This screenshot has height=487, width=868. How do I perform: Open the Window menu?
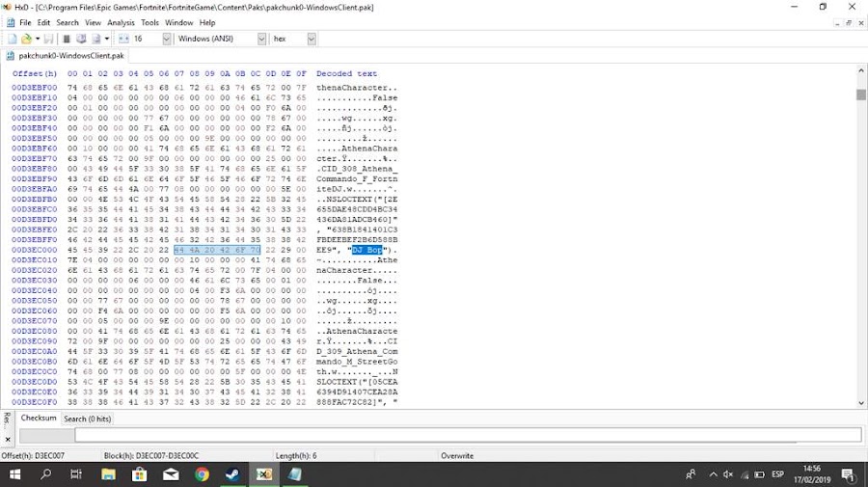178,23
